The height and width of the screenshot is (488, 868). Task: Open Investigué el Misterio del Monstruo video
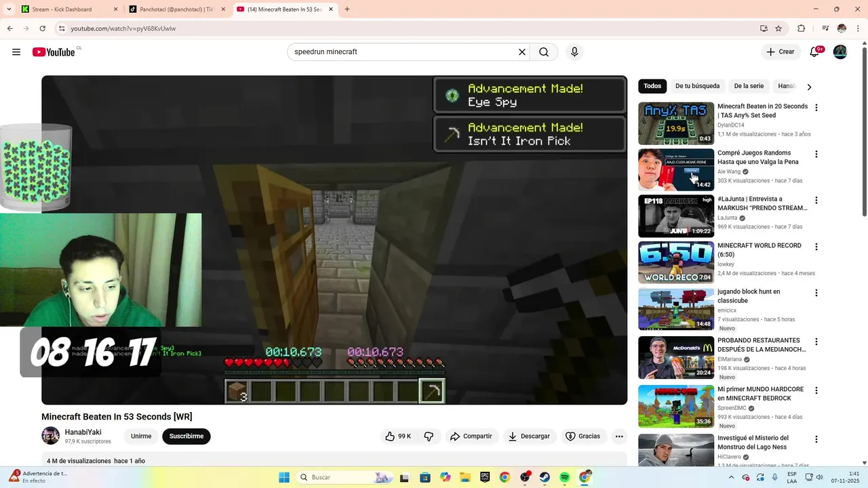pos(763,443)
